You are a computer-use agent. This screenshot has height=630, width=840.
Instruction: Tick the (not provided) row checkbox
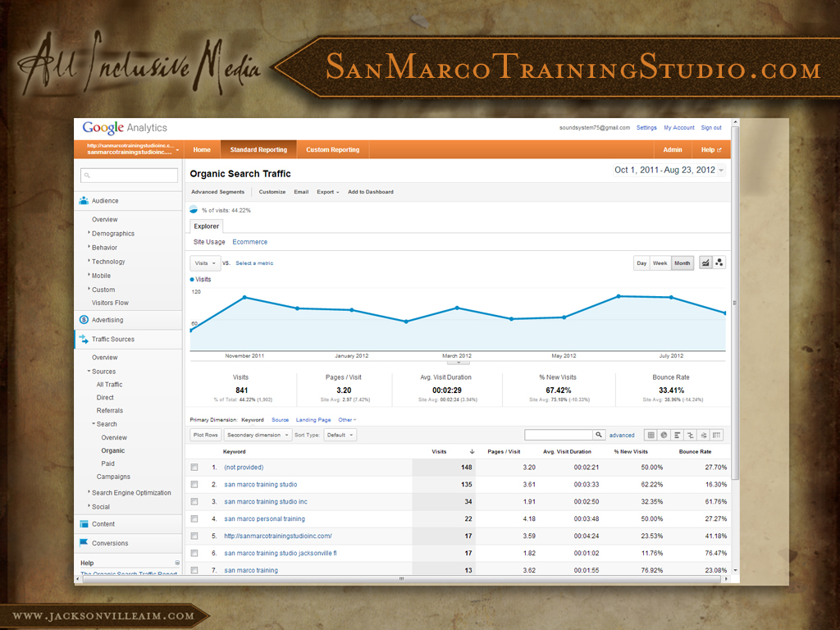point(194,467)
